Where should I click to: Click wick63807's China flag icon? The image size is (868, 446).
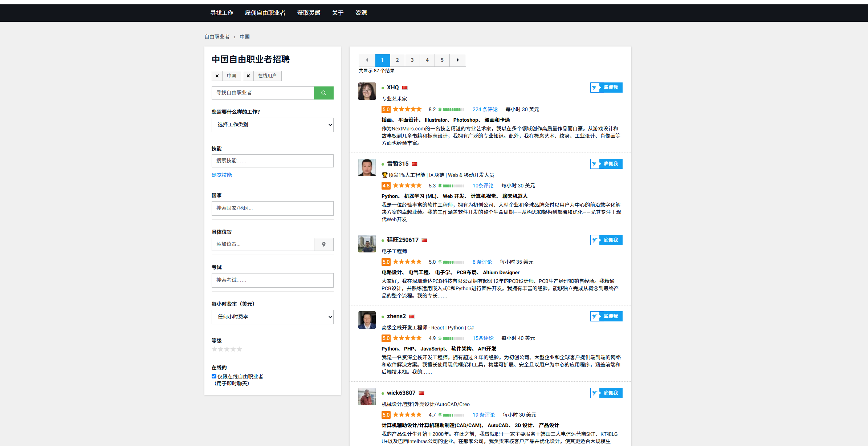421,393
